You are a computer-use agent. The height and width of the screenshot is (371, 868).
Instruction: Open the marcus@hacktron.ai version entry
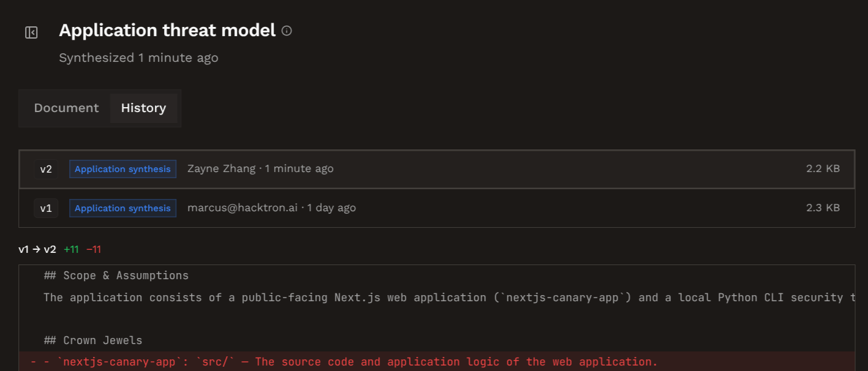[x=437, y=208]
